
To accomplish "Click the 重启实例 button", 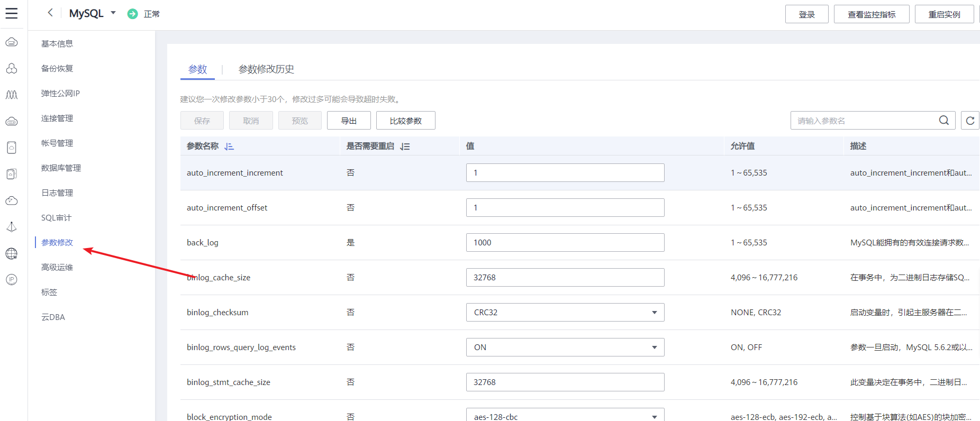I will tap(944, 14).
